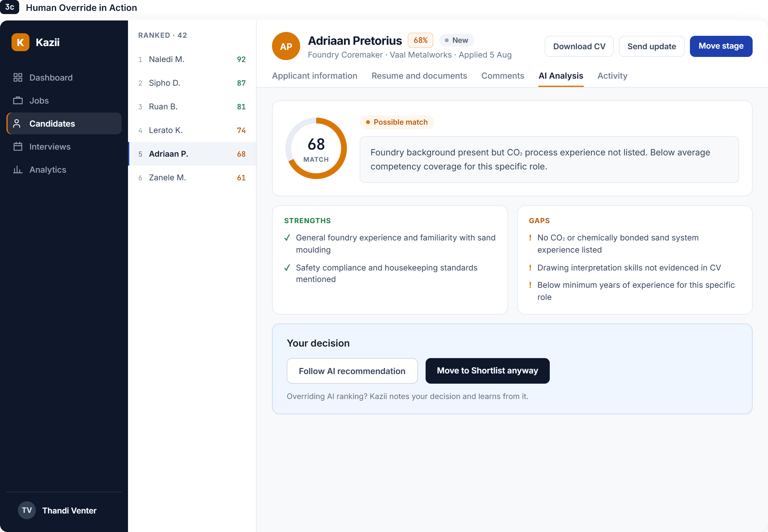
Task: Switch to Applicant information tab
Action: (315, 76)
